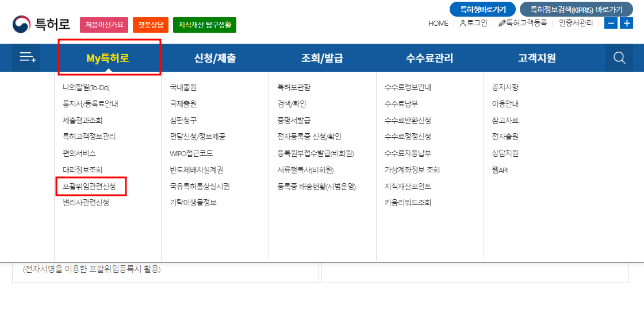Open 특허정보검색(KIPRIS) 바로가기
Screen dimensions: 644x321
coord(576,9)
